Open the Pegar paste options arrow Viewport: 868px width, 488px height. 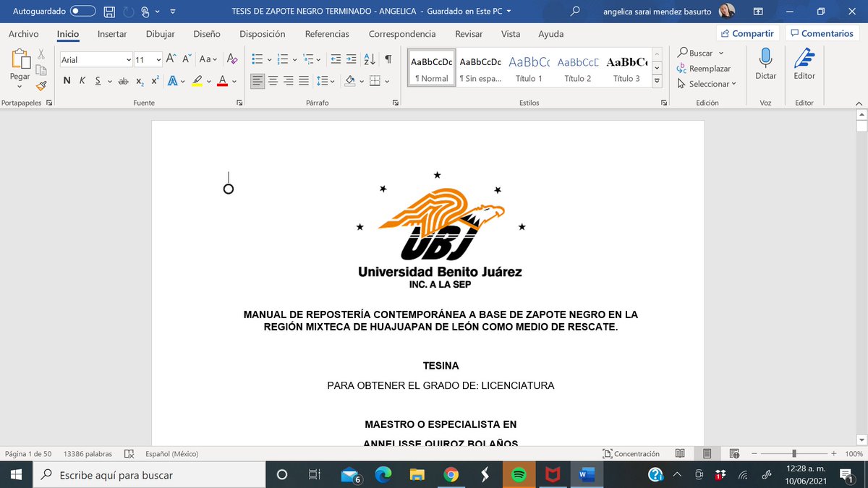pyautogui.click(x=20, y=87)
